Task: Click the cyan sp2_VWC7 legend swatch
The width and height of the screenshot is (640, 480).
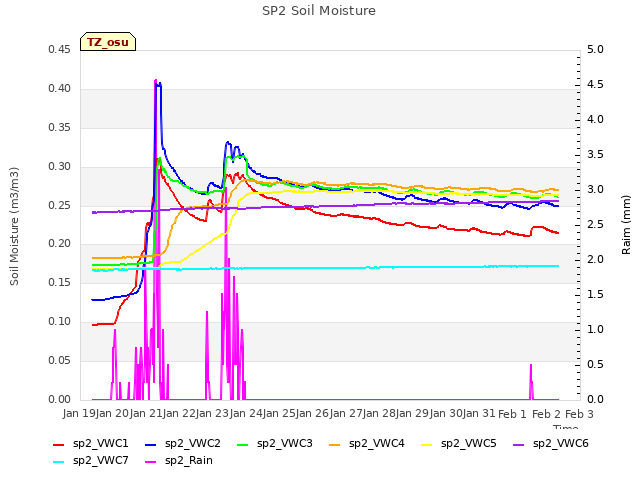Action: click(59, 462)
